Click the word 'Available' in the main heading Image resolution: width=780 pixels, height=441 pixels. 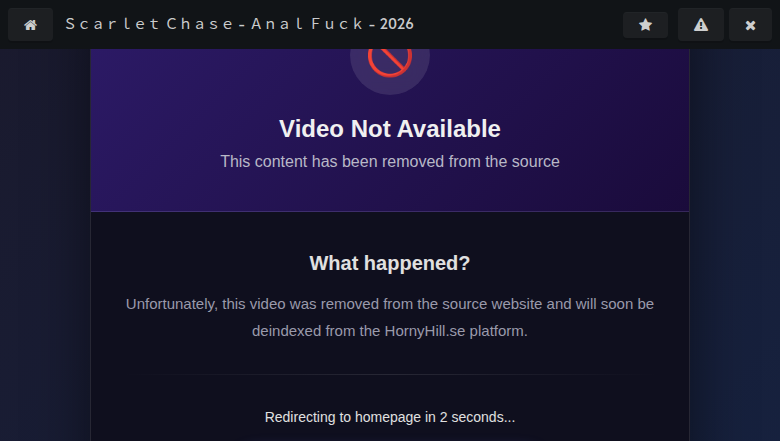[x=449, y=129]
